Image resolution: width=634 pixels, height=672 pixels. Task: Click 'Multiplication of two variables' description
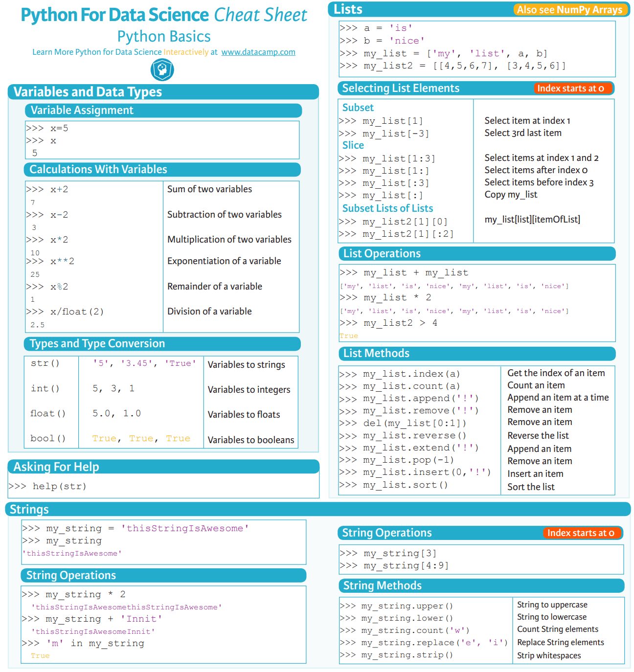pos(229,239)
